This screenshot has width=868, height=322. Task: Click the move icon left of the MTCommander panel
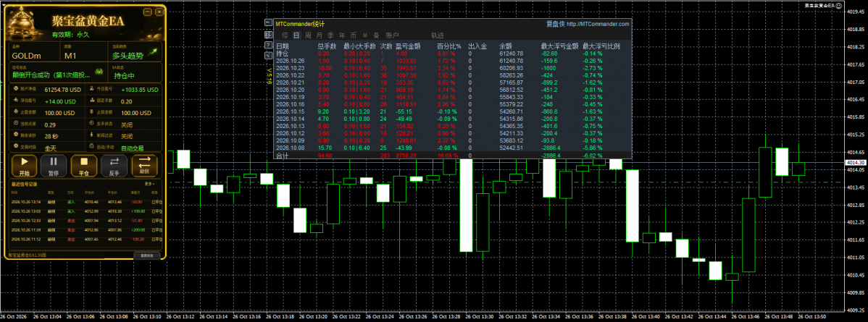click(x=268, y=34)
